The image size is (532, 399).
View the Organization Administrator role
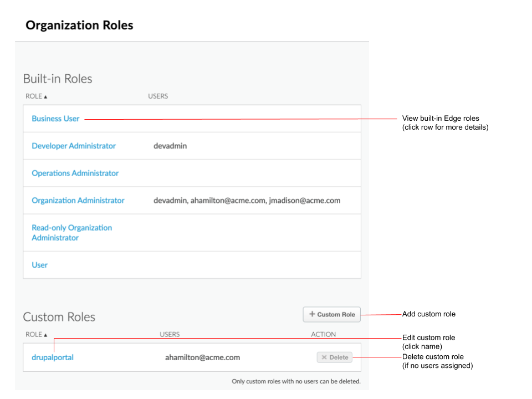[x=78, y=201]
